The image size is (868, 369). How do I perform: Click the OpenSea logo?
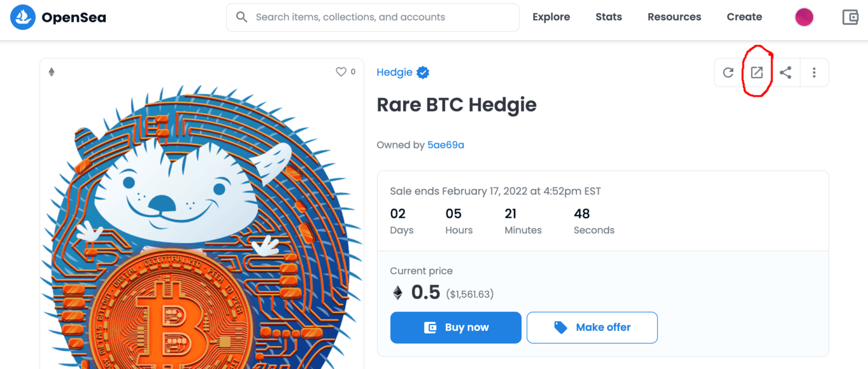(x=23, y=17)
